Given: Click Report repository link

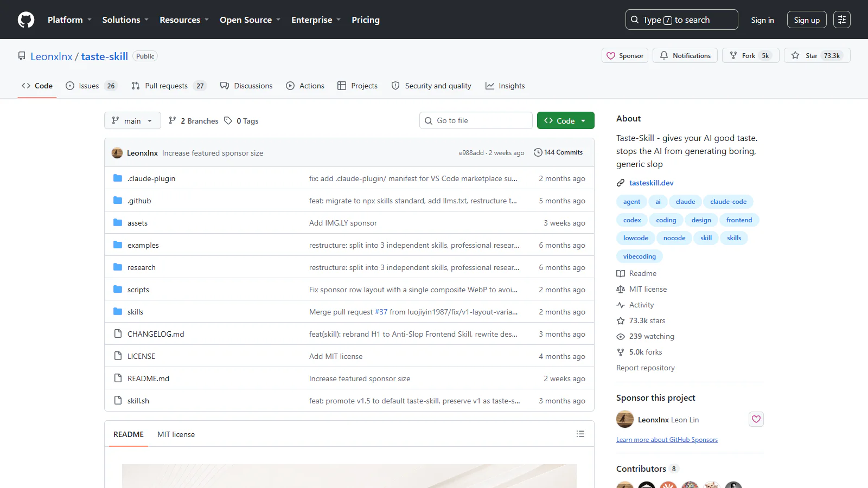Looking at the screenshot, I should [645, 368].
